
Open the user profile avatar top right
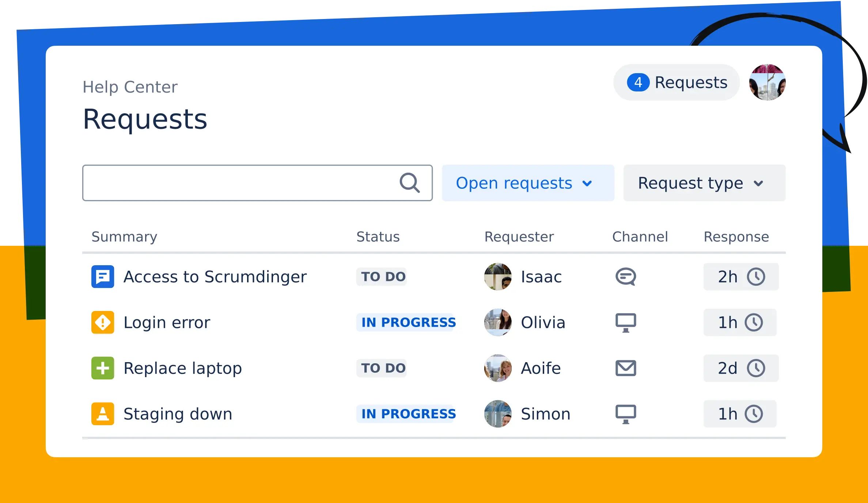coord(767,83)
